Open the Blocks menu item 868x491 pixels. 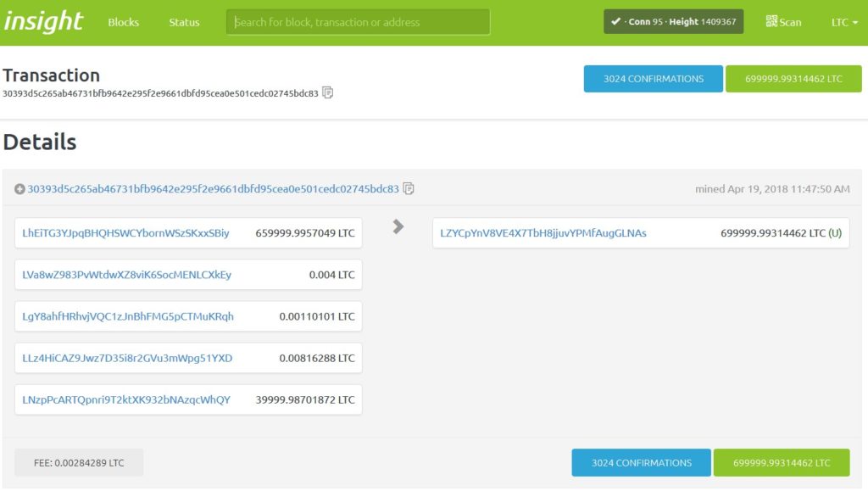tap(124, 22)
